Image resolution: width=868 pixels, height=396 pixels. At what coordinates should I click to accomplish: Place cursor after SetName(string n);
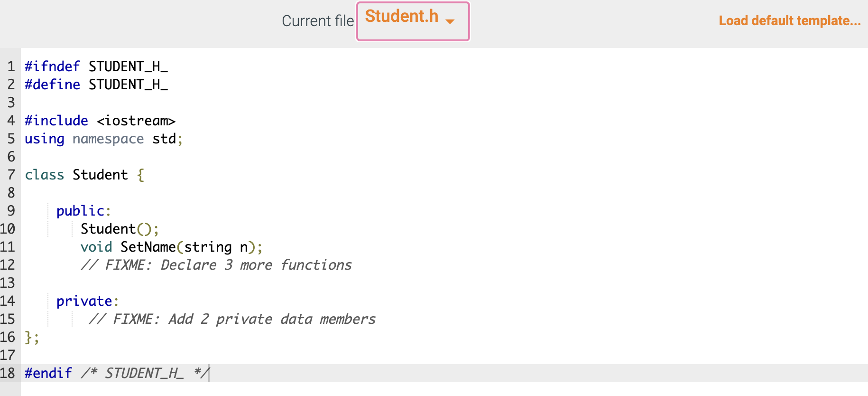263,247
